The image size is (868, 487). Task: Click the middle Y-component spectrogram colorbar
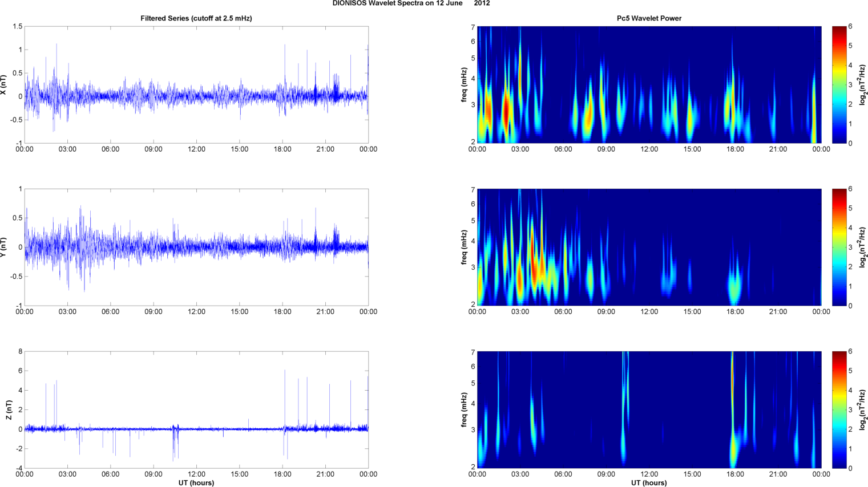click(839, 247)
